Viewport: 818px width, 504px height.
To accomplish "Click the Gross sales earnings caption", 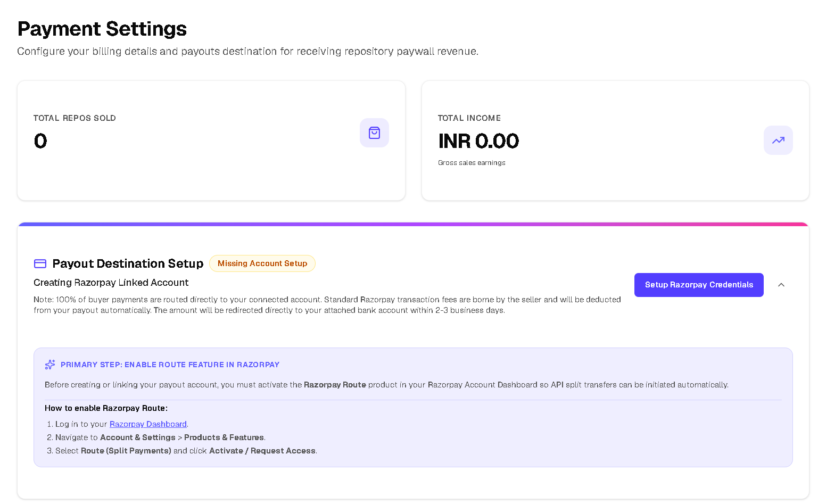I will click(472, 163).
